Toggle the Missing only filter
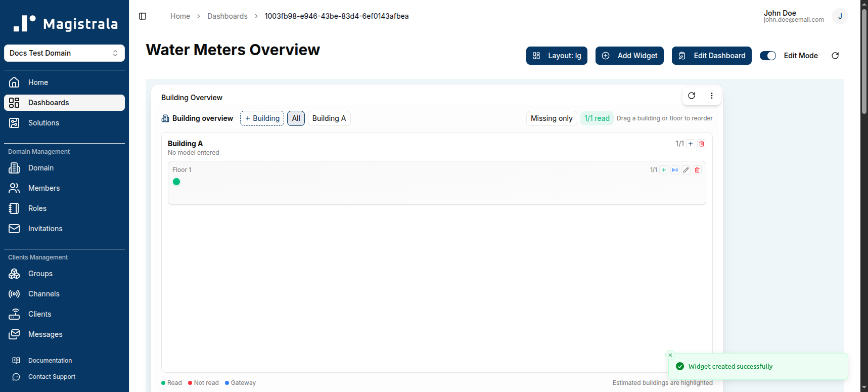The width and height of the screenshot is (868, 392). (x=552, y=118)
